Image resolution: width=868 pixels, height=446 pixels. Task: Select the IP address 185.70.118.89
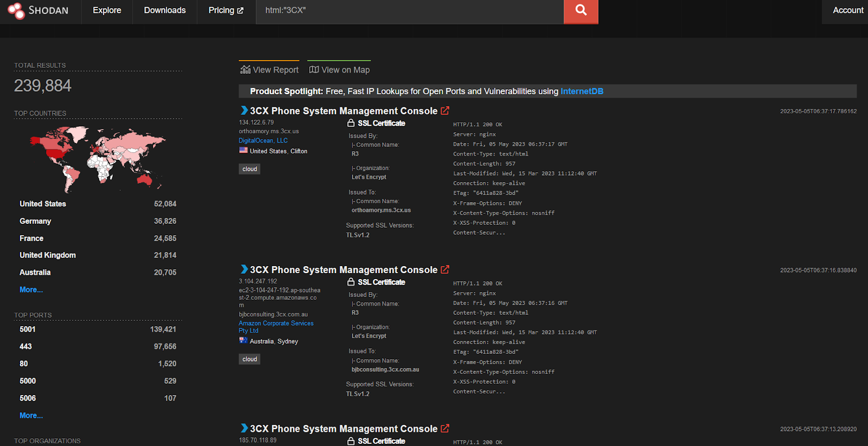click(x=258, y=440)
